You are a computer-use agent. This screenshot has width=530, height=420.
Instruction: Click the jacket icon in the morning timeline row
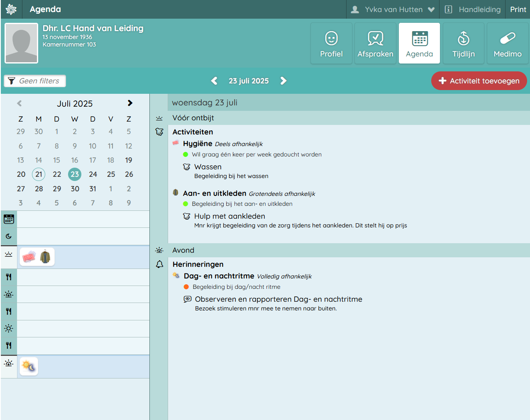pos(45,257)
